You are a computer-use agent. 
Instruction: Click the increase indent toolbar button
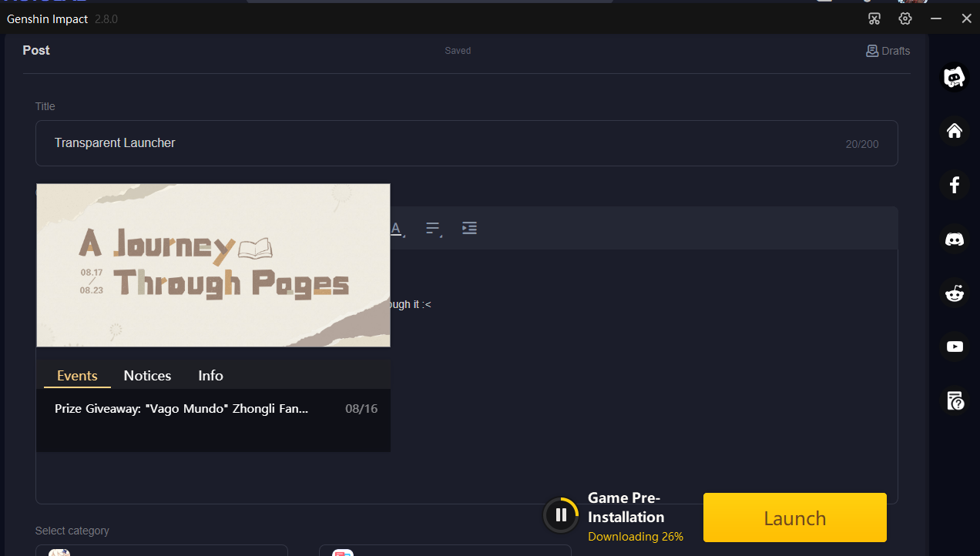(469, 228)
